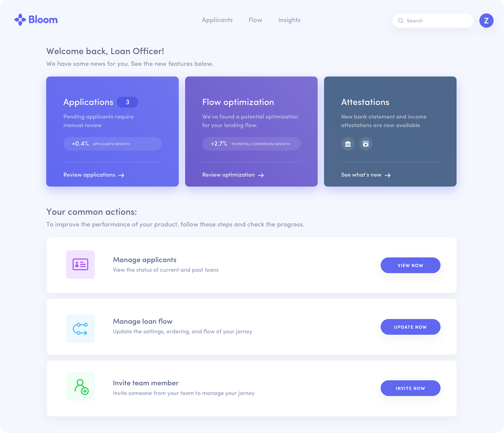504x433 pixels.
Task: Select the Applicants navigation tab
Action: coord(217,20)
